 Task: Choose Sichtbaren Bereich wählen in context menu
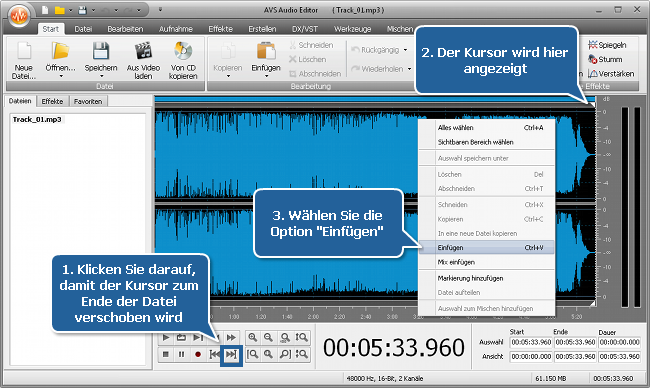click(487, 142)
